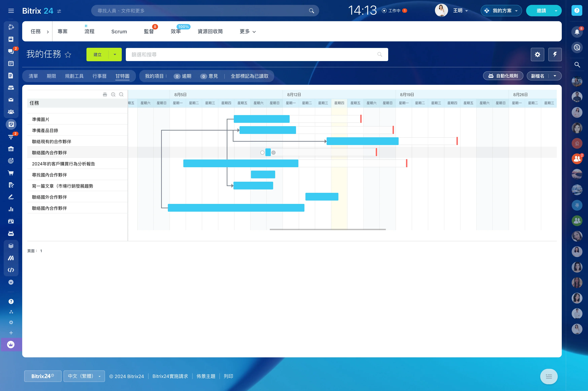Open the task settings gear button
Viewport: 588px width, 391px height.
pyautogui.click(x=537, y=54)
